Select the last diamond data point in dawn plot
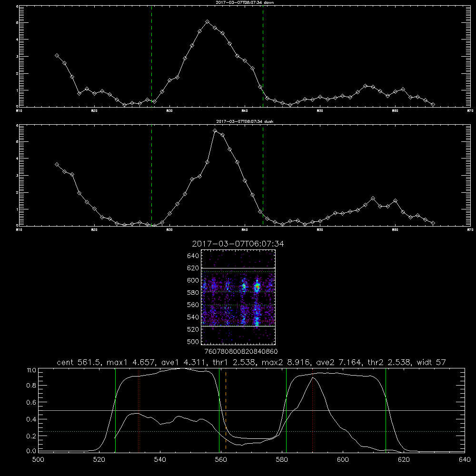The width and height of the screenshot is (476, 476). (x=433, y=105)
